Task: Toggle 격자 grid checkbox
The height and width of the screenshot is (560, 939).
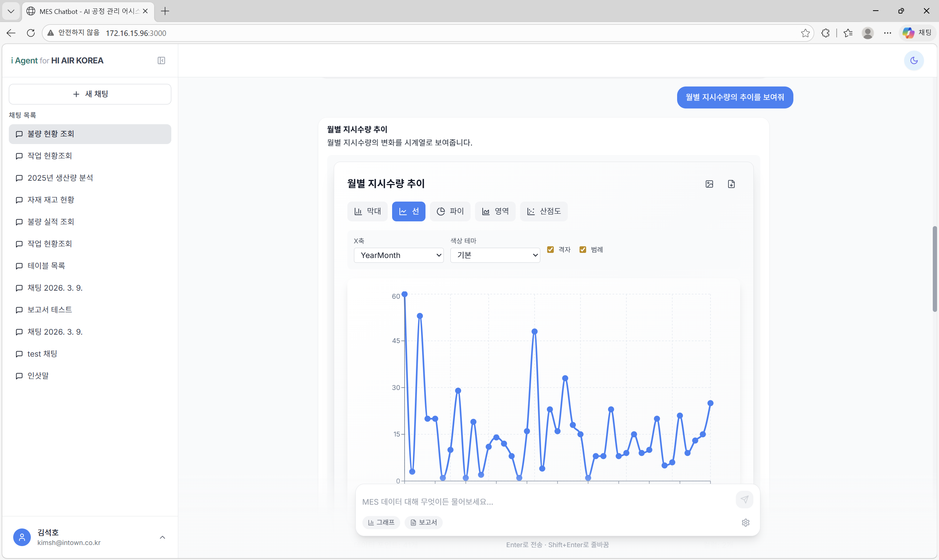Action: click(x=550, y=250)
